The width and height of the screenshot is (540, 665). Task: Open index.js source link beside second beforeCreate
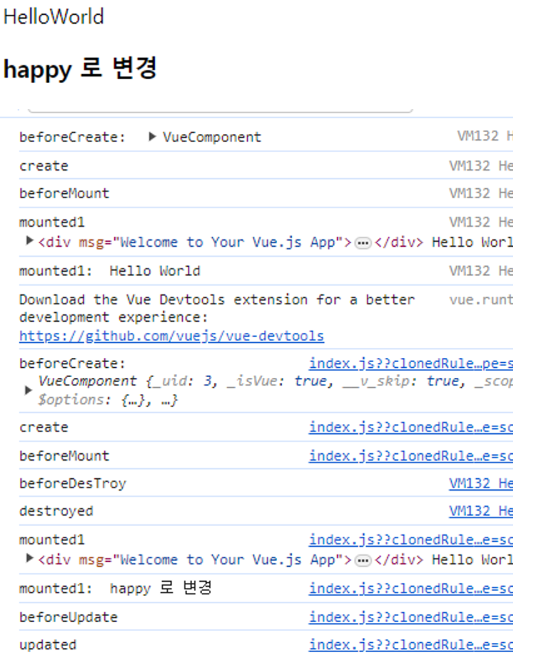[x=411, y=363]
